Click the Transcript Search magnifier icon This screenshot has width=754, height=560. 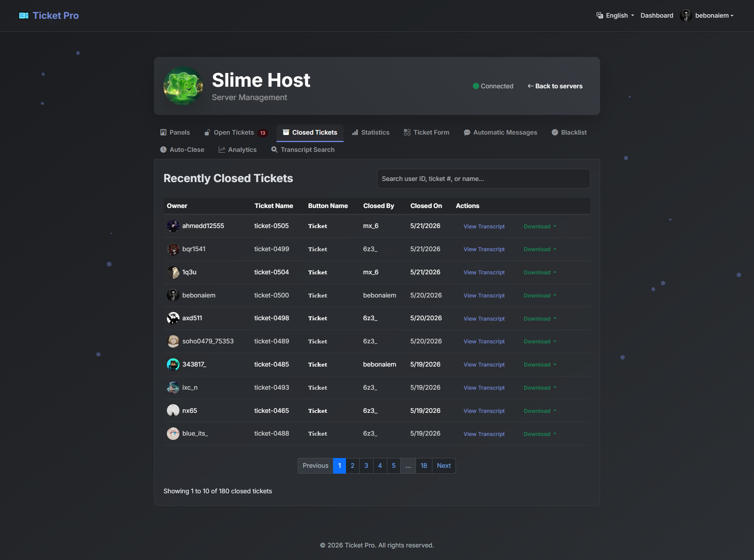click(x=275, y=150)
